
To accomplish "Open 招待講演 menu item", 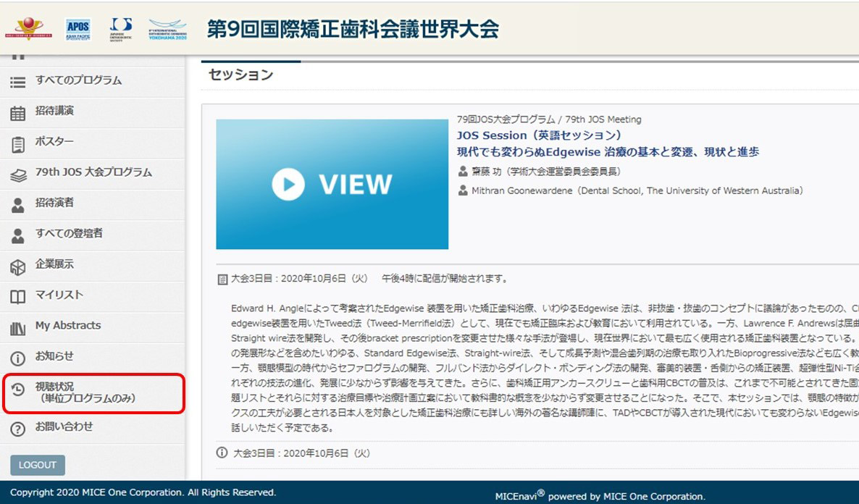I will (92, 112).
